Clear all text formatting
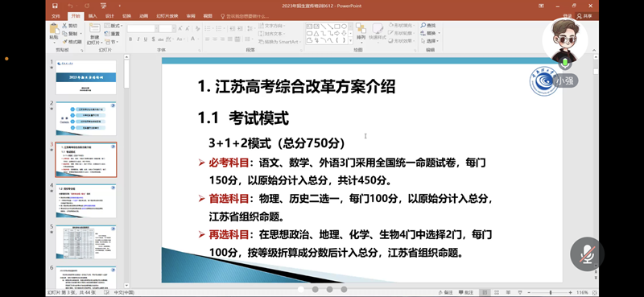 coord(197,28)
